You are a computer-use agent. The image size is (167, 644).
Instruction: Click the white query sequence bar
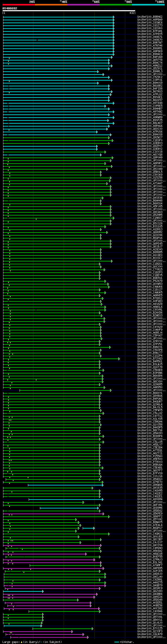point(69,11)
